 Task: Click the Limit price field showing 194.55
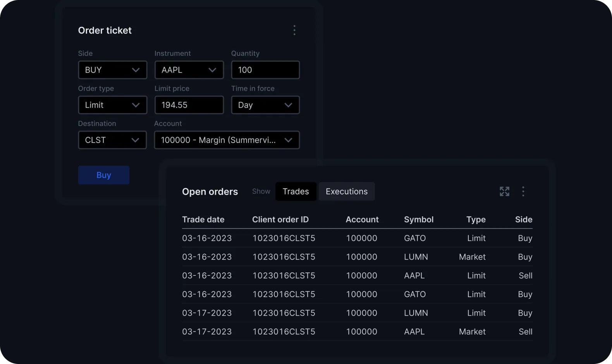pyautogui.click(x=189, y=105)
